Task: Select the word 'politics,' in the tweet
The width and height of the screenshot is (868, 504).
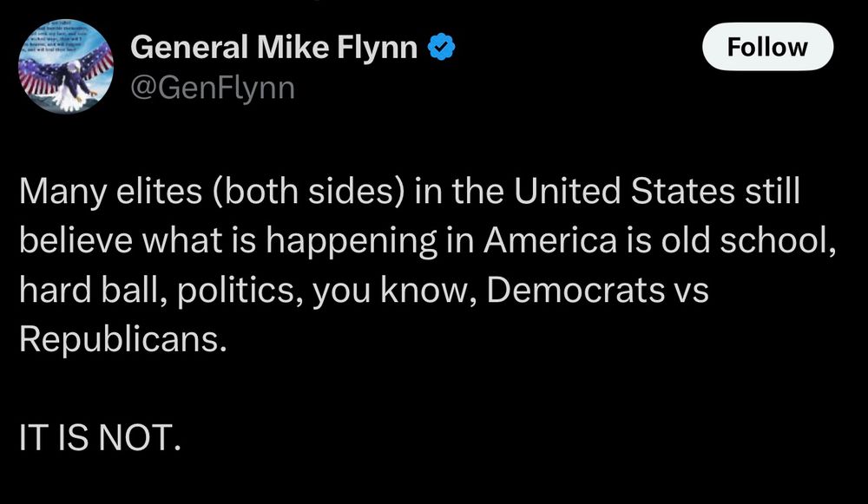Action: (240, 291)
